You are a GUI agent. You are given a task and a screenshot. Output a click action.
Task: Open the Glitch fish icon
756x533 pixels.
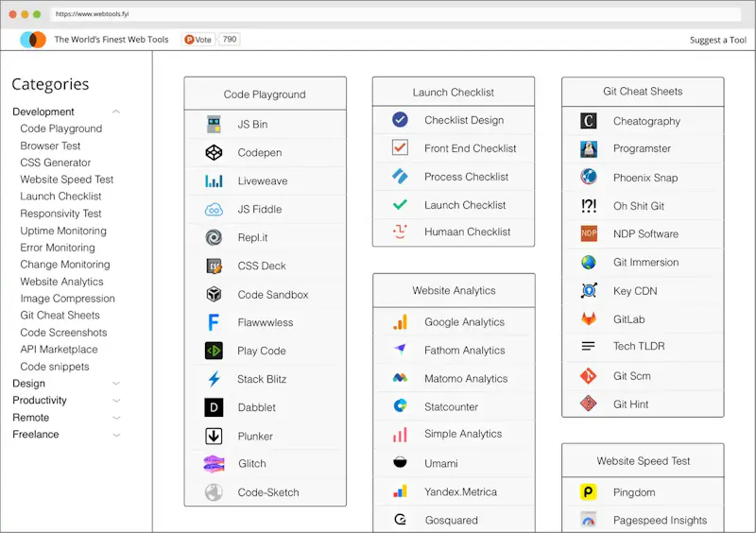214,464
